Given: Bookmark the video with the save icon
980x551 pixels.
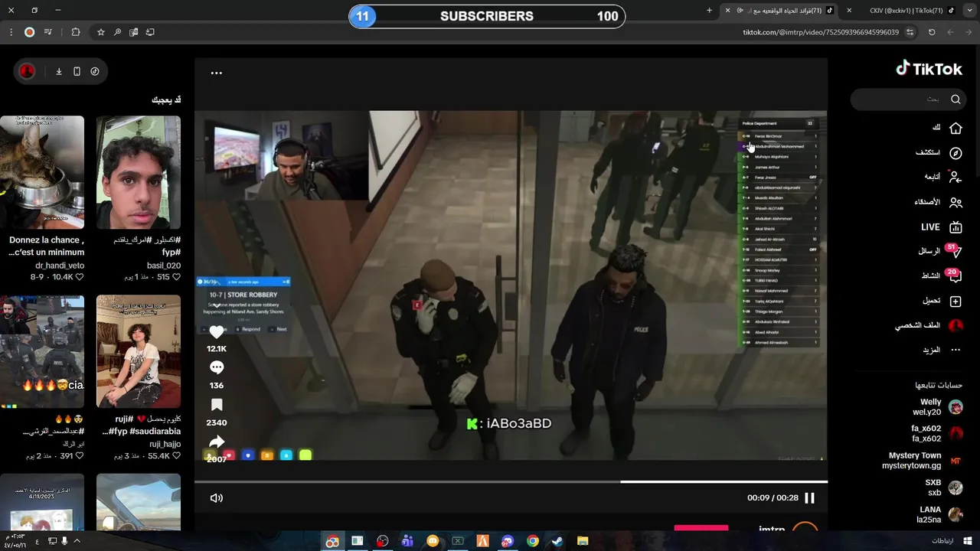Looking at the screenshot, I should [217, 404].
